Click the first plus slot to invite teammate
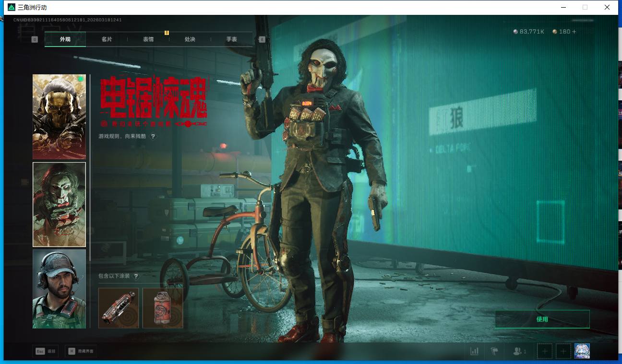This screenshot has height=364, width=622. (544, 352)
